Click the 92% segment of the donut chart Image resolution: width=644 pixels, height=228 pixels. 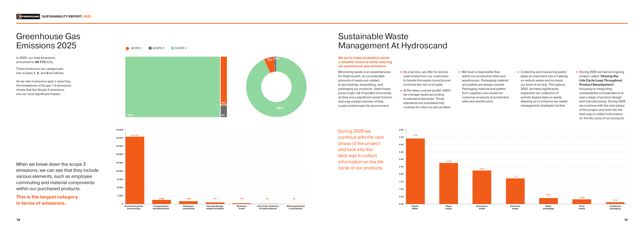280,108
